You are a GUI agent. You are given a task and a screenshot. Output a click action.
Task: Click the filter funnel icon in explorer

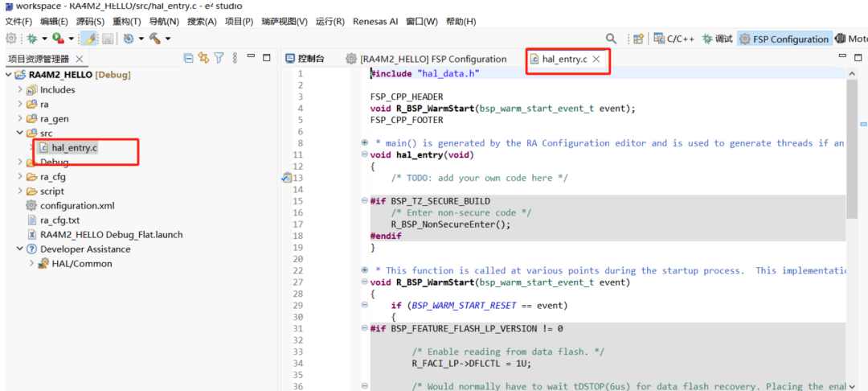pyautogui.click(x=219, y=58)
